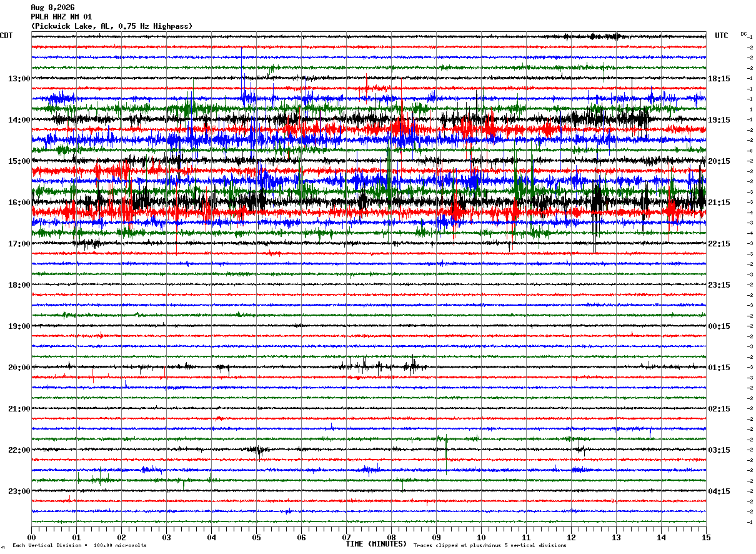This screenshot has width=756, height=554.
Task: Select the 15 minute axis tick label
Action: [706, 538]
